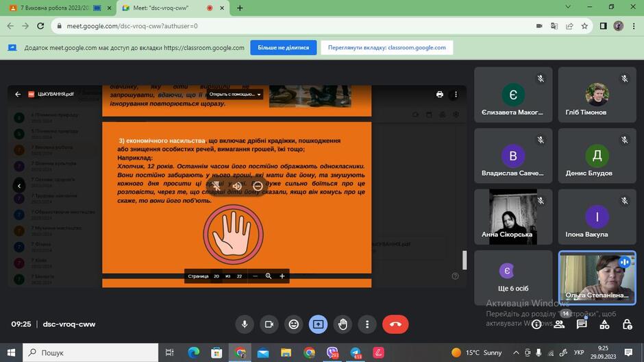Select Денис Блудов participant tile
The width and height of the screenshot is (644, 362).
[597, 156]
